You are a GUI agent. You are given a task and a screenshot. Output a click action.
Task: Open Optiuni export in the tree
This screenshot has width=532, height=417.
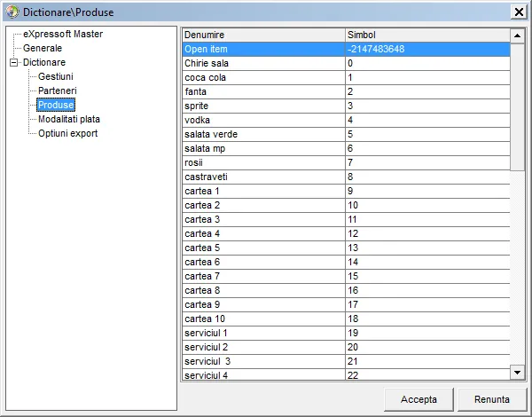pyautogui.click(x=68, y=133)
